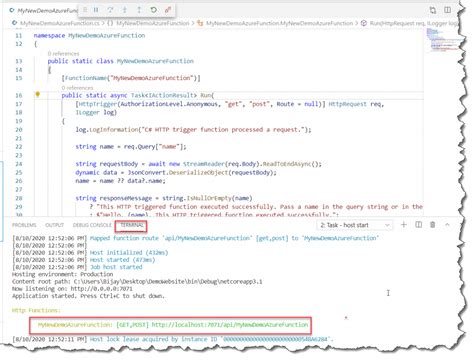This screenshot has height=360, width=474.
Task: Click the open changes icon in the editor title bar
Action: tap(433, 10)
